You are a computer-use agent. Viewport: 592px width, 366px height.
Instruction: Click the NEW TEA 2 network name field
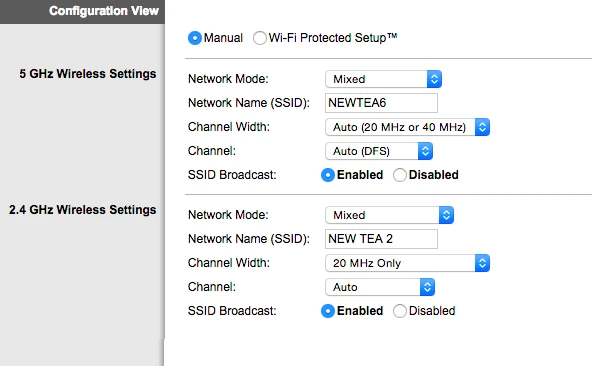381,239
